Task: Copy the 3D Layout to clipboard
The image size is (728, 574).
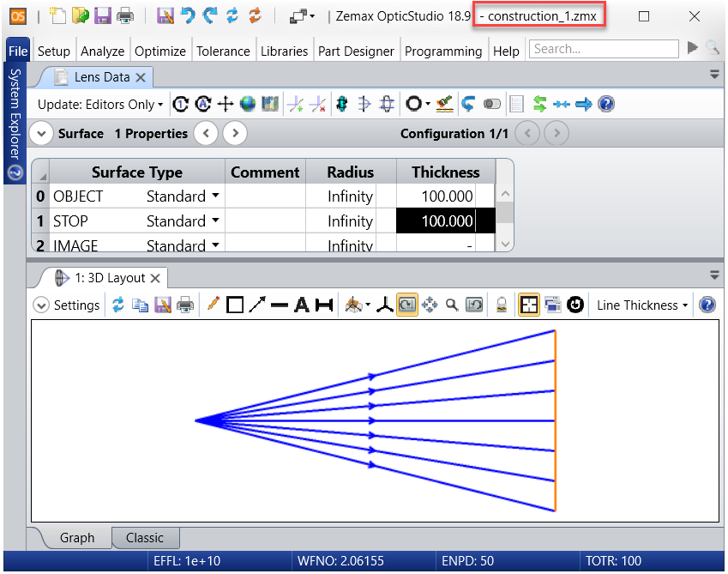Action: (140, 305)
